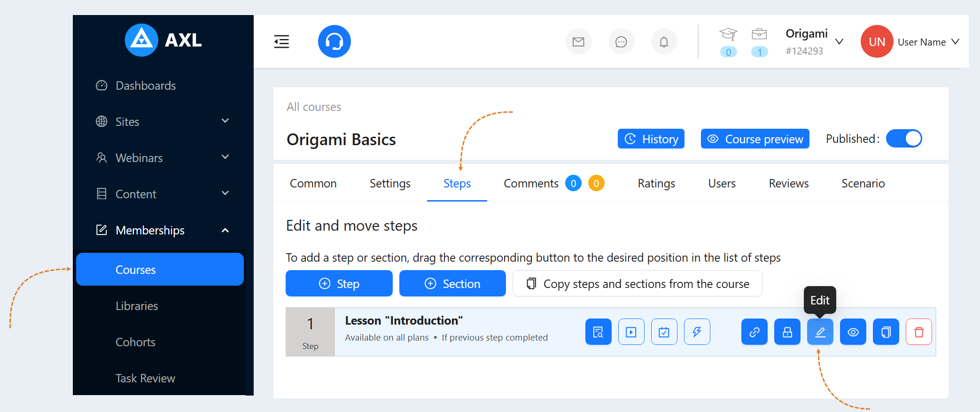Viewport: 980px width, 412px height.
Task: Delete the Introduction lesson with trash icon
Action: pos(919,332)
